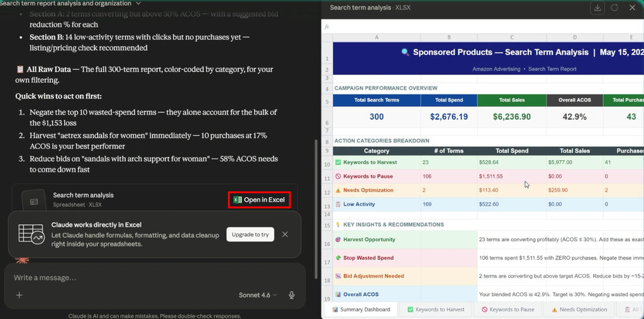Image resolution: width=644 pixels, height=319 pixels.
Task: Click the spreadsheet file icon in attachment card
Action: [34, 202]
